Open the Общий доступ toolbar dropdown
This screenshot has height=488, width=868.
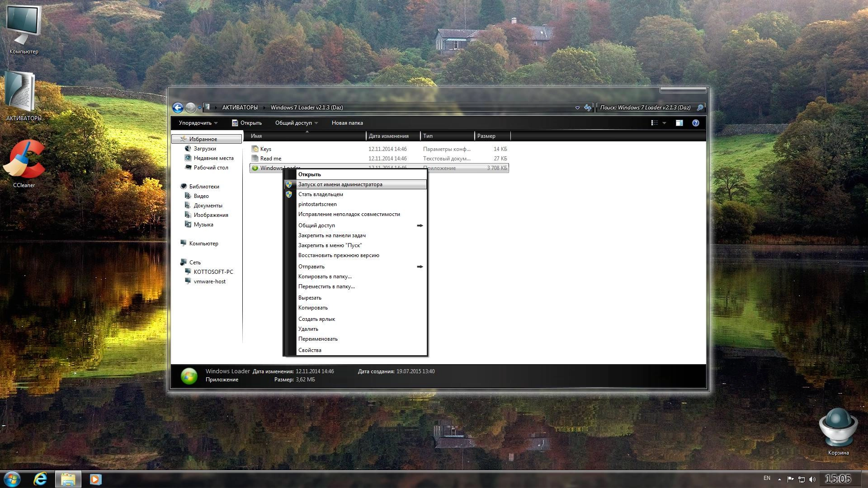coord(297,123)
